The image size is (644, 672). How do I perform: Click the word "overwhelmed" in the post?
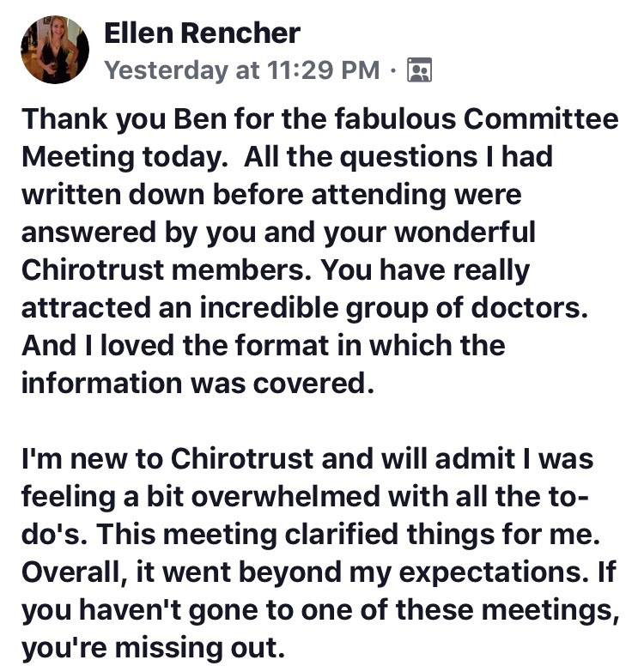[286, 497]
